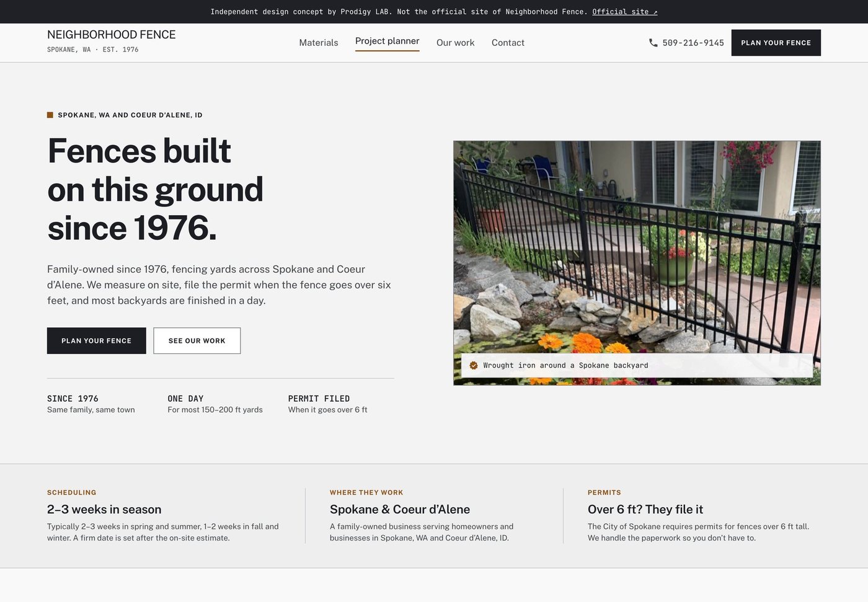The image size is (868, 602).
Task: Click the 'SPOKANE, WA AND COEUR D'ALENE, ID' label
Action: [130, 115]
